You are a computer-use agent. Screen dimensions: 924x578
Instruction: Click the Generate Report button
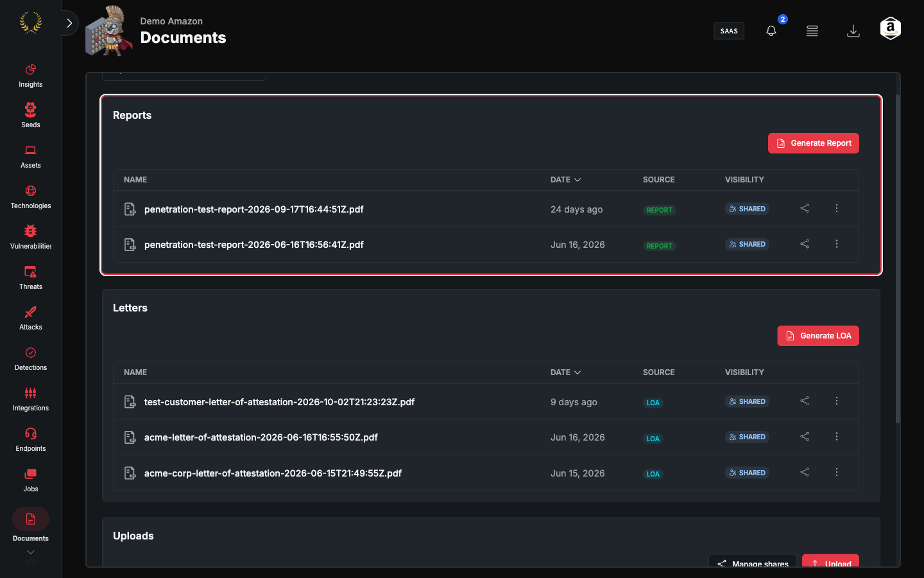tap(814, 143)
